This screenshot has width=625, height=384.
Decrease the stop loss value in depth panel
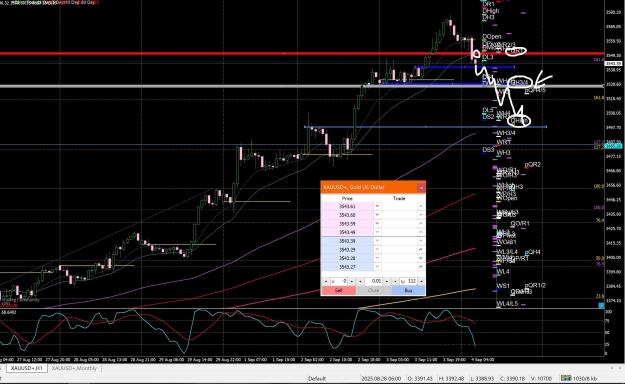[326, 281]
